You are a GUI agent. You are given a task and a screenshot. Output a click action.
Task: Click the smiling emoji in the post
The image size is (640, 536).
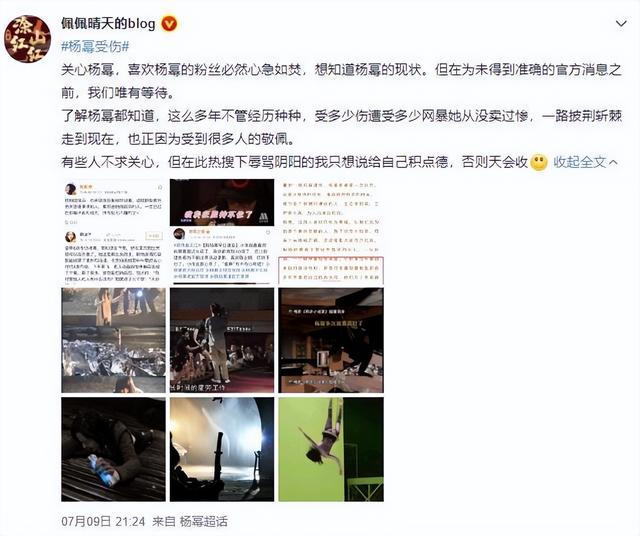click(539, 162)
